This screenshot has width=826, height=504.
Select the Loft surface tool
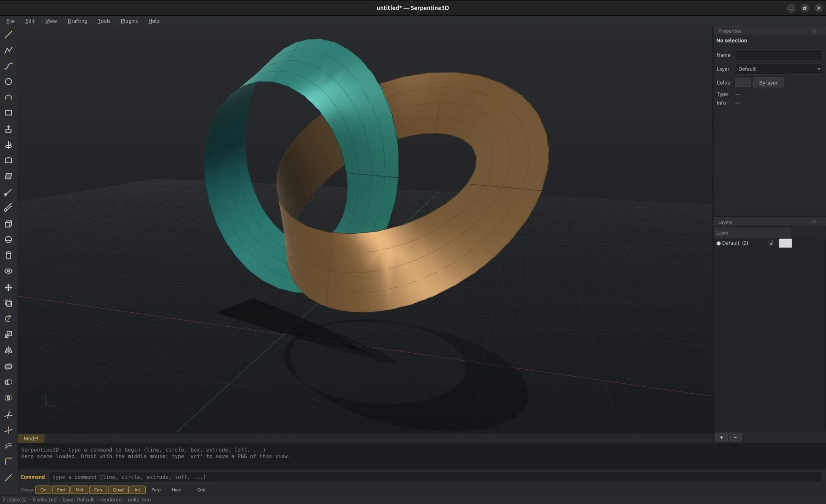coord(8,160)
